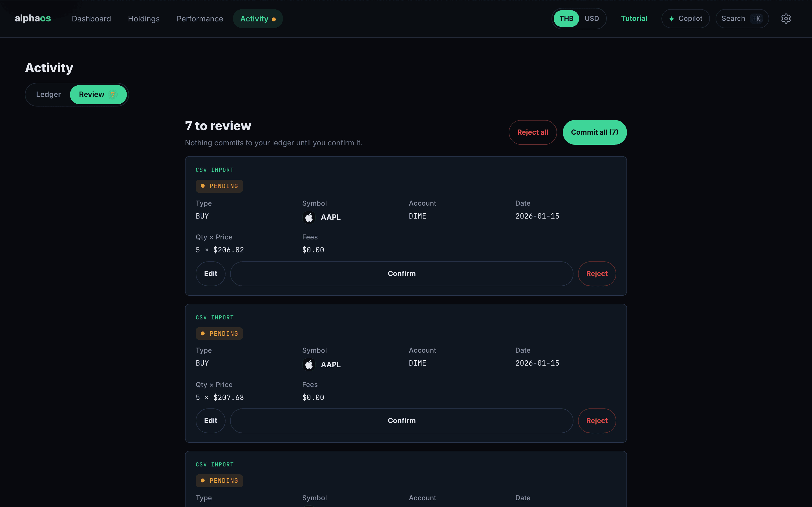Confirm the $206.02 AAPL buy
This screenshot has width=812, height=507.
pos(402,273)
